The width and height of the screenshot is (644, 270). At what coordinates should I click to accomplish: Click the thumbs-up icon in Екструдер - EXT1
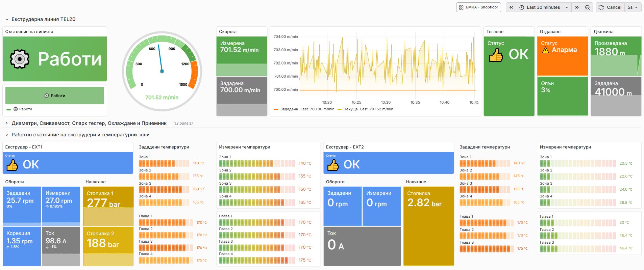[13, 165]
